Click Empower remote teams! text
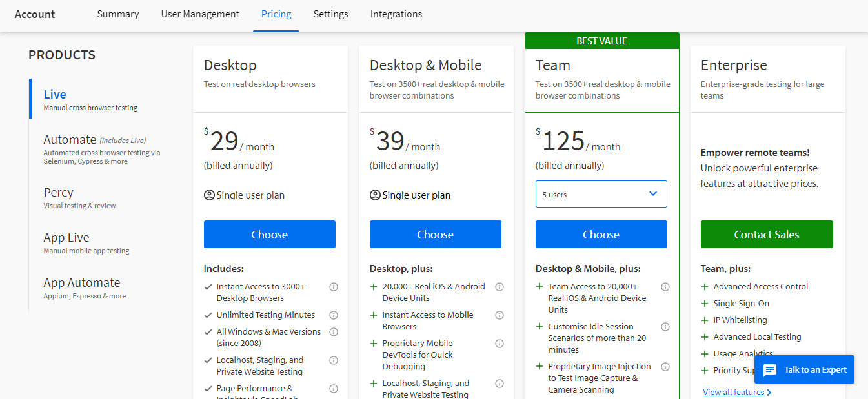The image size is (868, 399). coord(755,153)
